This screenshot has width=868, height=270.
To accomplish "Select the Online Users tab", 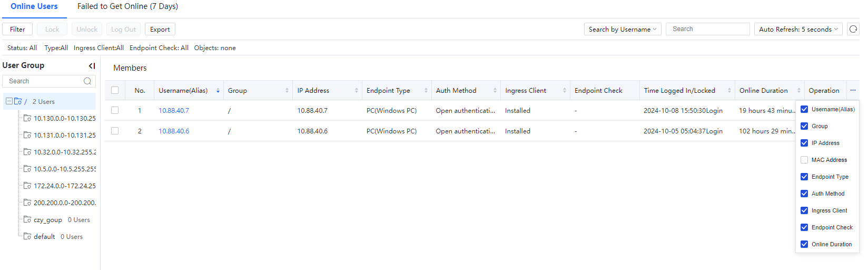I will pyautogui.click(x=34, y=6).
